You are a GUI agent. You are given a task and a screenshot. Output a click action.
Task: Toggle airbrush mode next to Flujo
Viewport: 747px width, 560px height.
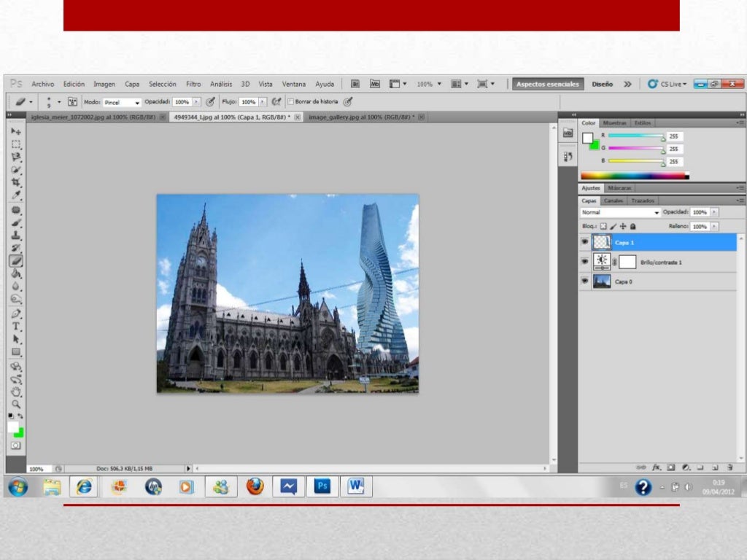[x=276, y=102]
